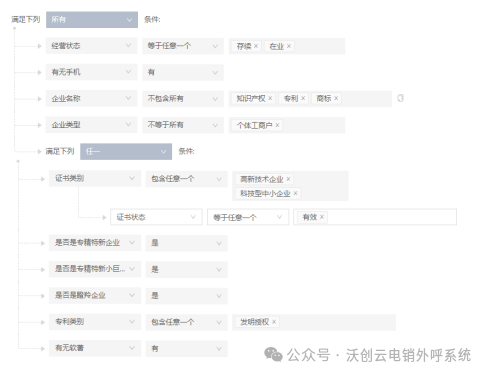Open the 证书类别 field dropdown

(95, 179)
